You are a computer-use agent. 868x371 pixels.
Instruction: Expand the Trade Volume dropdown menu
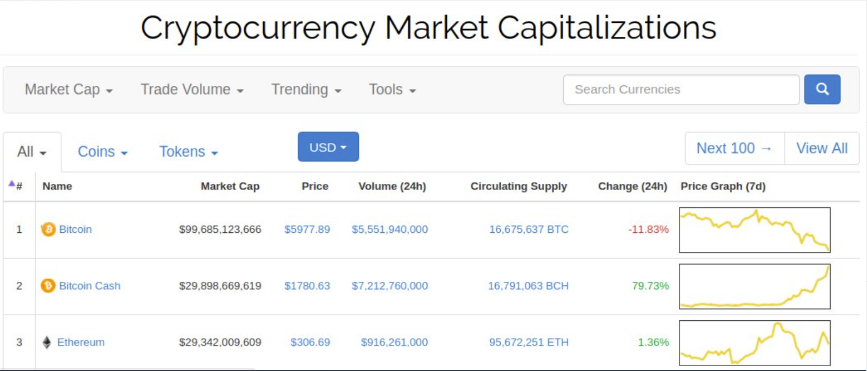pos(192,90)
